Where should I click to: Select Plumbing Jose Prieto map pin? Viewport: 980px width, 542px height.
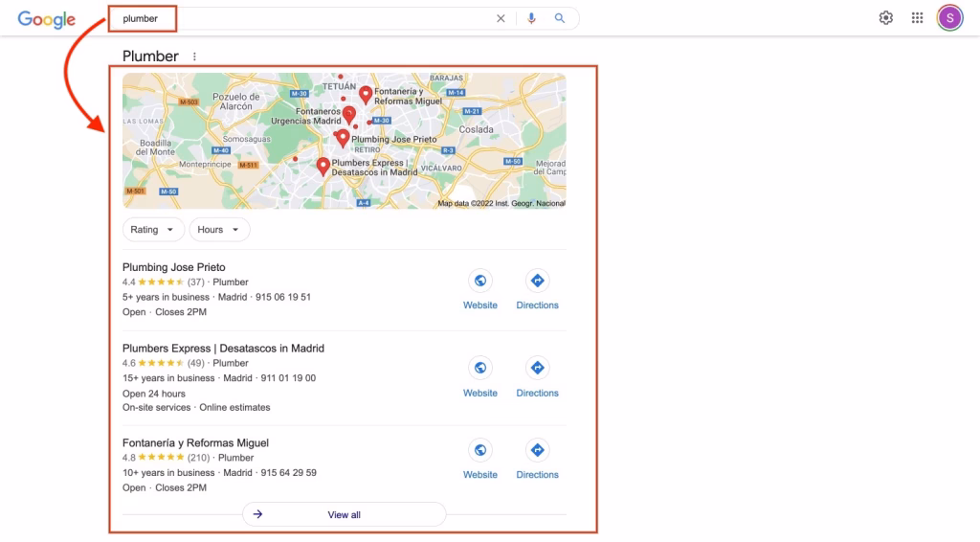pos(343,138)
